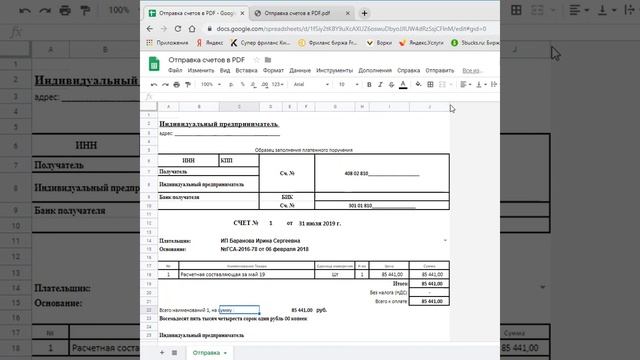This screenshot has width=640, height=360.
Task: Expand the merge type dropdown arrow
Action: click(x=451, y=84)
